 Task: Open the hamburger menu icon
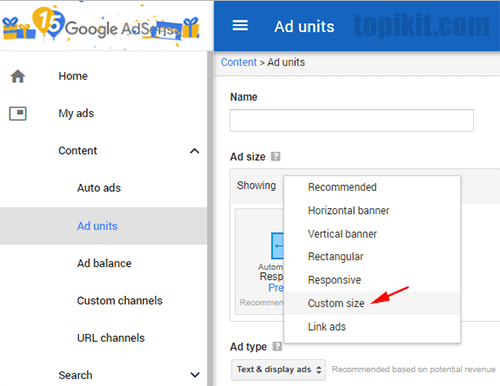[240, 25]
